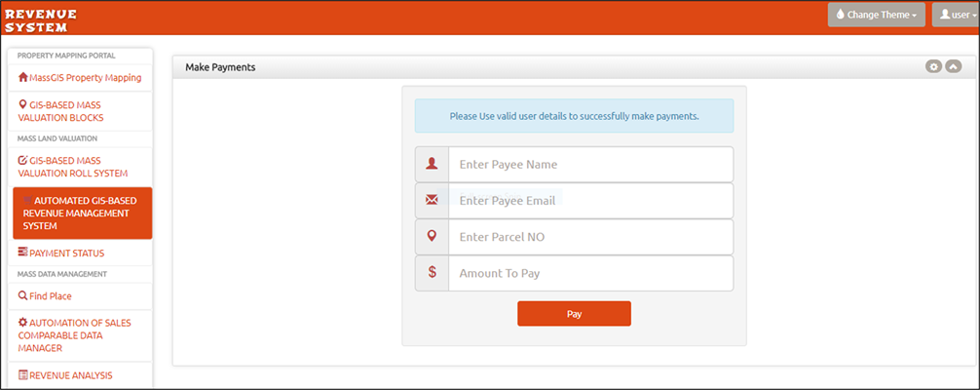Viewport: 980px width, 390px height.
Task: Open the Change Theme dropdown
Action: (x=876, y=15)
